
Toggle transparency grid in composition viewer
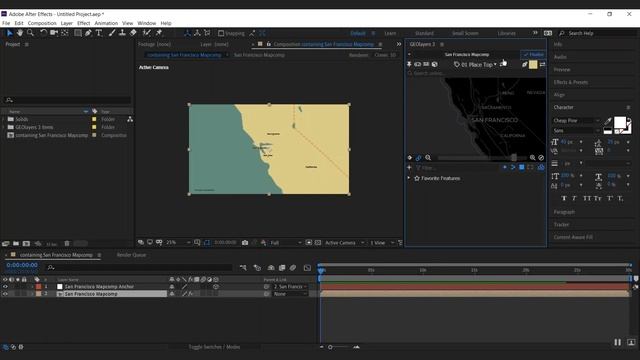click(x=318, y=243)
